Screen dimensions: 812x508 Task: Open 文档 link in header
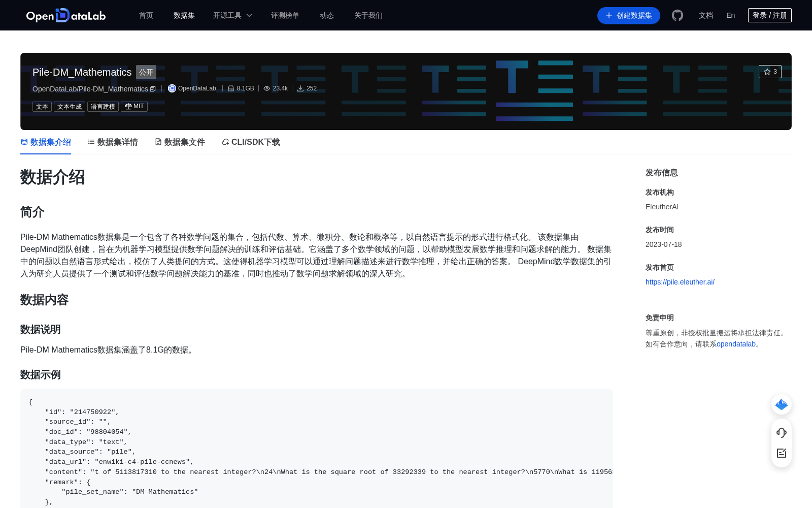[x=706, y=15]
